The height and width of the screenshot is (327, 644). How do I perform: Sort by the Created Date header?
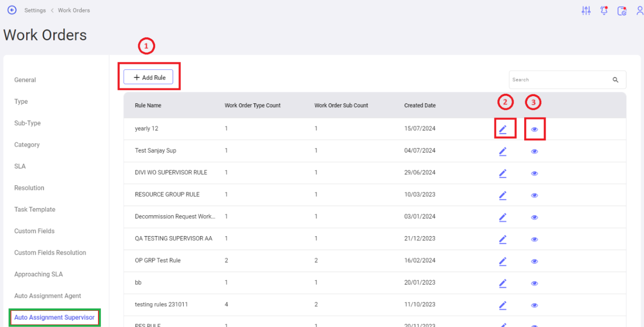420,105
